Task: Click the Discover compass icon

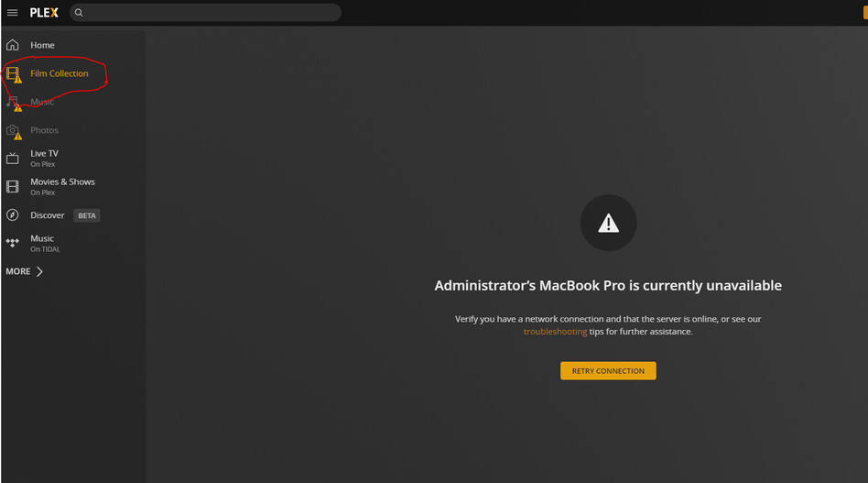Action: (13, 214)
